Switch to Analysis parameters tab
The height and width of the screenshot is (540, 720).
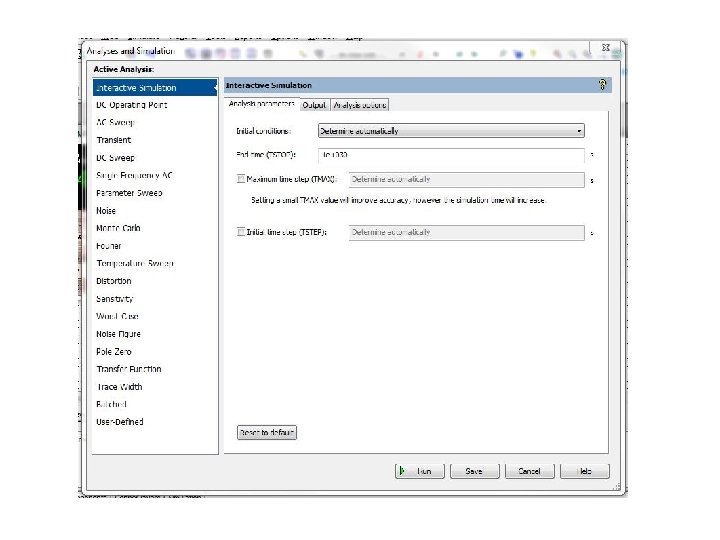pyautogui.click(x=262, y=104)
